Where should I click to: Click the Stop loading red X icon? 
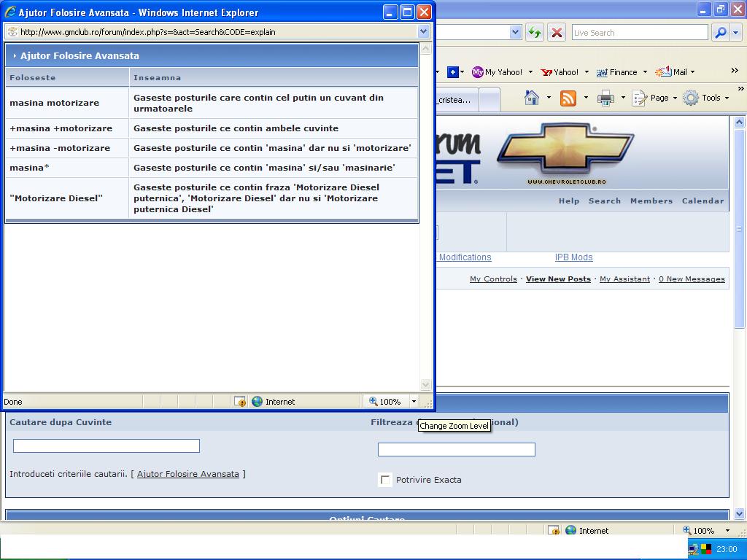click(557, 32)
